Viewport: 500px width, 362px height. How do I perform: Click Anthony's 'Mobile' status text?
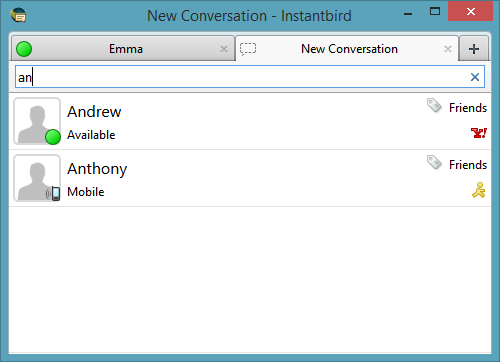point(86,192)
